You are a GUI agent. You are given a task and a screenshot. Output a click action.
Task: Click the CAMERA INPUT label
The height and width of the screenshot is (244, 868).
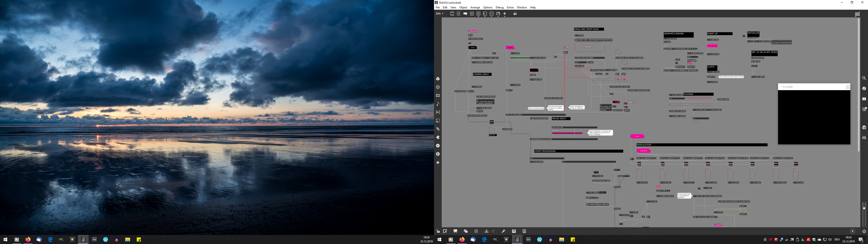[482, 74]
